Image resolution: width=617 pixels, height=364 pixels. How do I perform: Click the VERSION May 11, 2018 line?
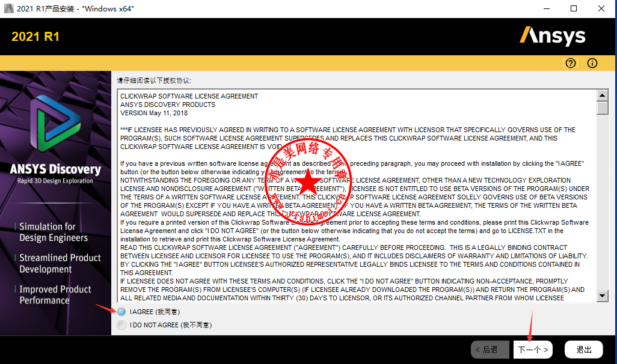click(x=154, y=113)
